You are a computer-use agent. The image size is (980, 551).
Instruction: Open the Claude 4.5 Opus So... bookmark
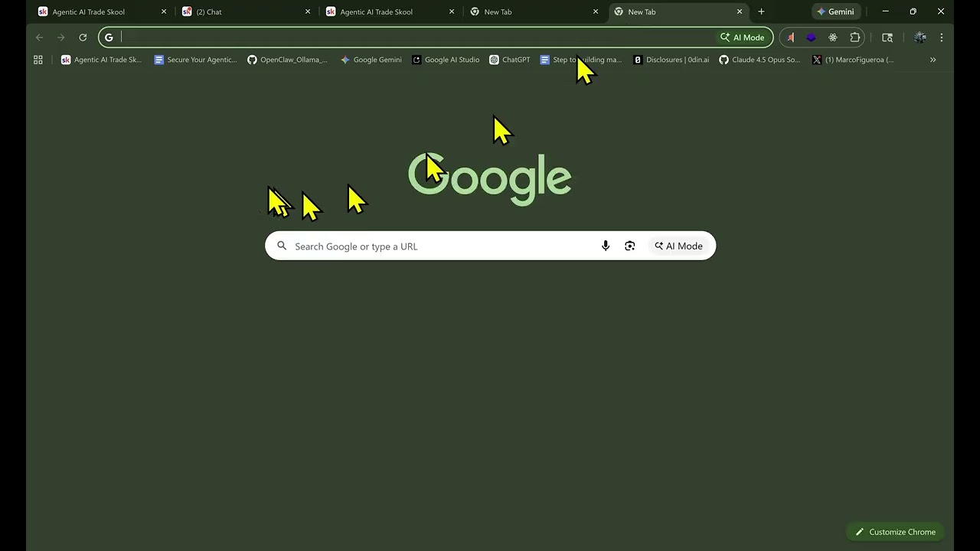tap(759, 60)
